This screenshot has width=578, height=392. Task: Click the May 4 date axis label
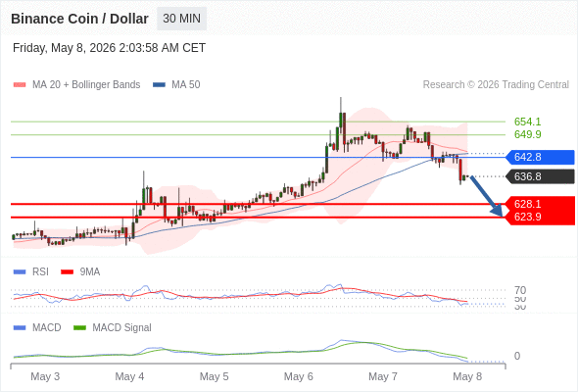[x=129, y=376]
